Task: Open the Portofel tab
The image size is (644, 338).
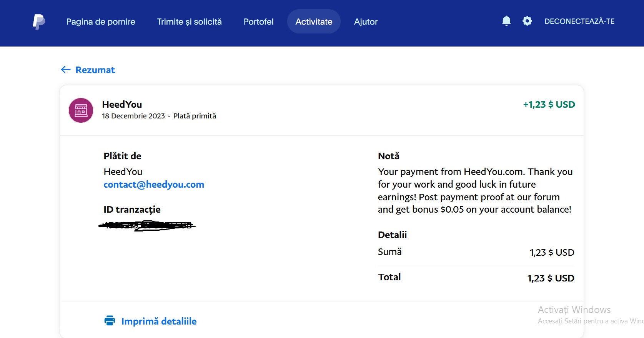Action: [x=258, y=22]
